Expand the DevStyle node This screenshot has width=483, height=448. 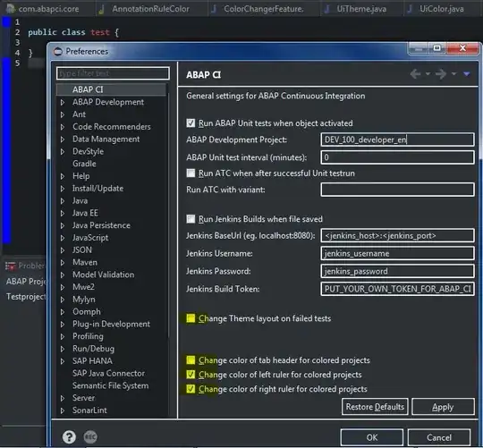(x=63, y=151)
